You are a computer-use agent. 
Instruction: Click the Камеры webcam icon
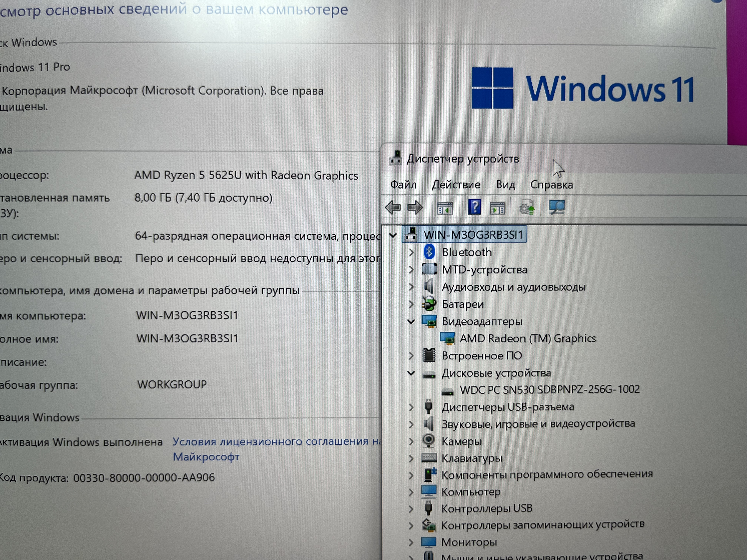click(x=429, y=441)
